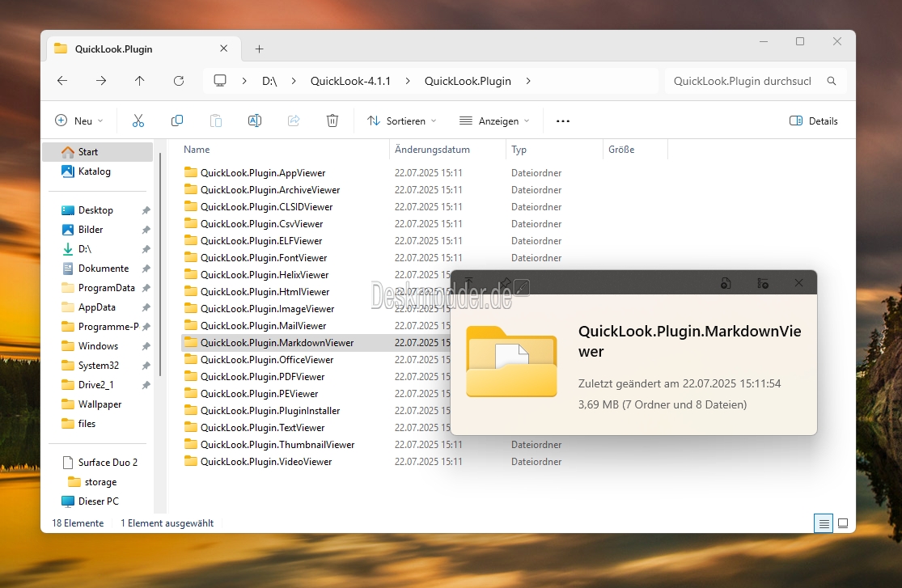Click the computer icon in address bar

(220, 81)
